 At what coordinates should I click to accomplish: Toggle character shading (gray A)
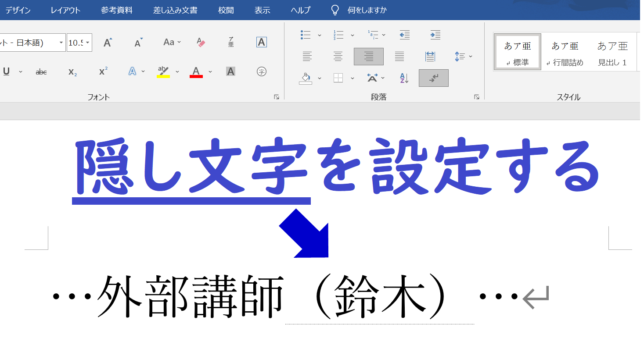(x=230, y=71)
